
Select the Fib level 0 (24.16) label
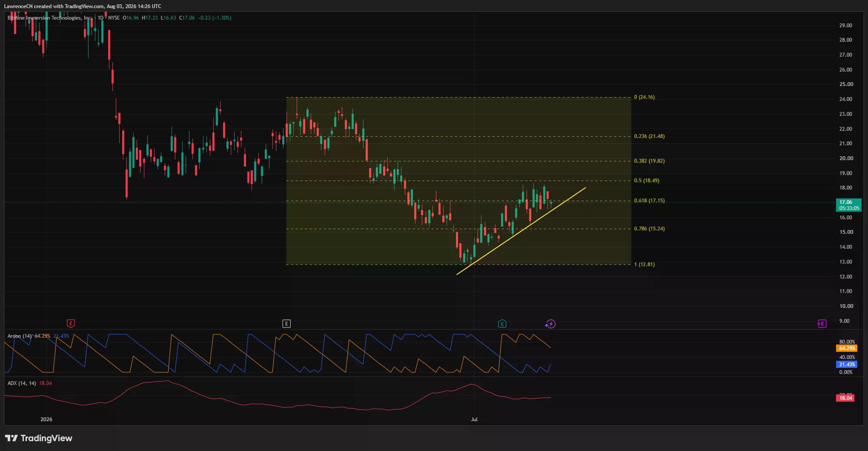click(645, 97)
